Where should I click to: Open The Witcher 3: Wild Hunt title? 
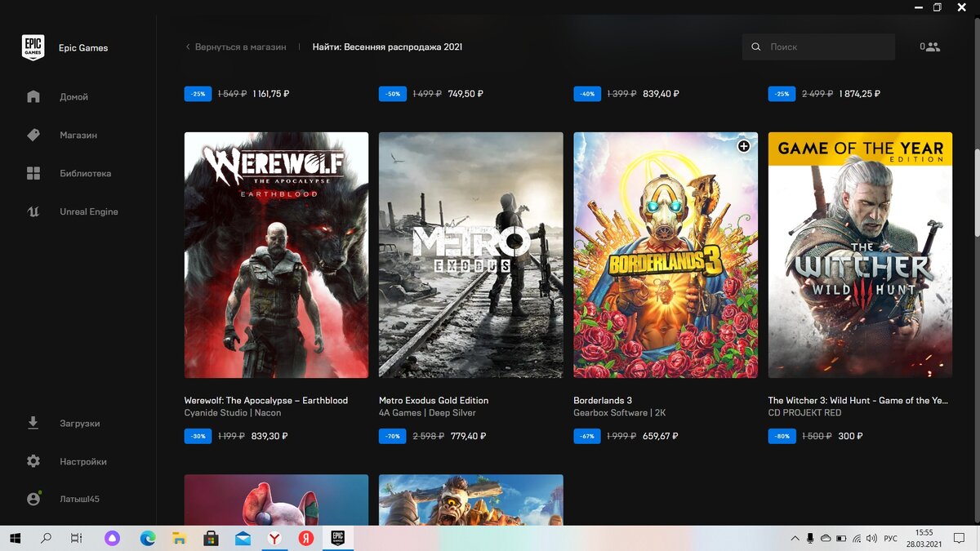(858, 401)
